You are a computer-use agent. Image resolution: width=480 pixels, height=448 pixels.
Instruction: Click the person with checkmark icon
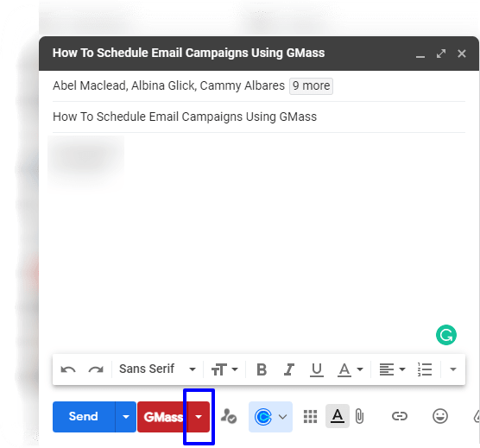pyautogui.click(x=229, y=416)
